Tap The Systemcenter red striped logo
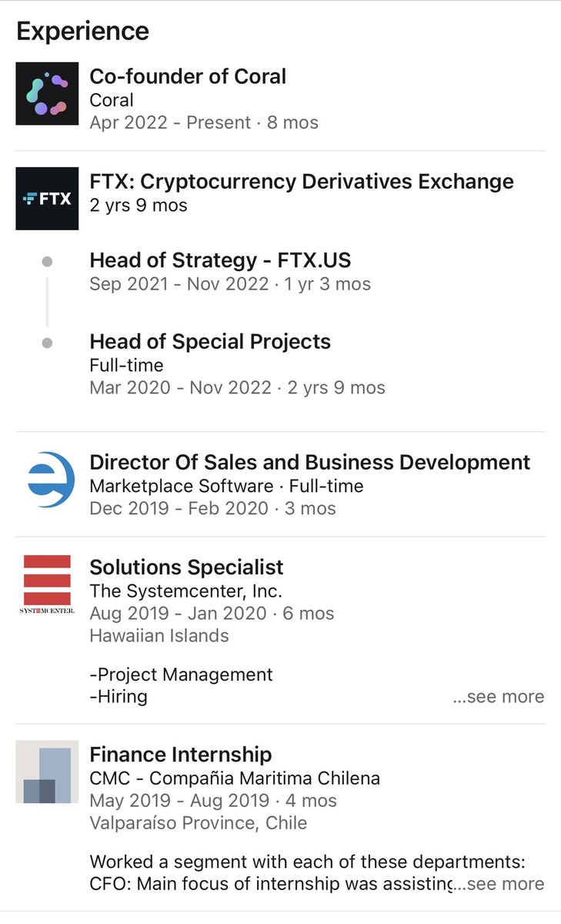This screenshot has height=924, width=561. point(47,584)
